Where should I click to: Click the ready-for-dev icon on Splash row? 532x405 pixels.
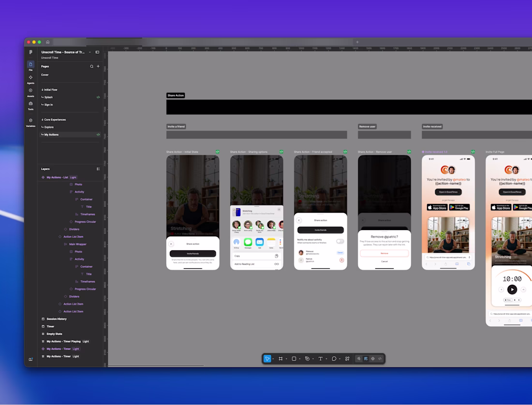(x=98, y=97)
